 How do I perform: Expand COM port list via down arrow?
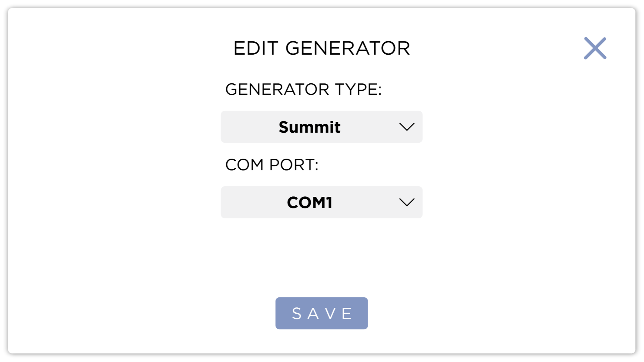tap(406, 202)
